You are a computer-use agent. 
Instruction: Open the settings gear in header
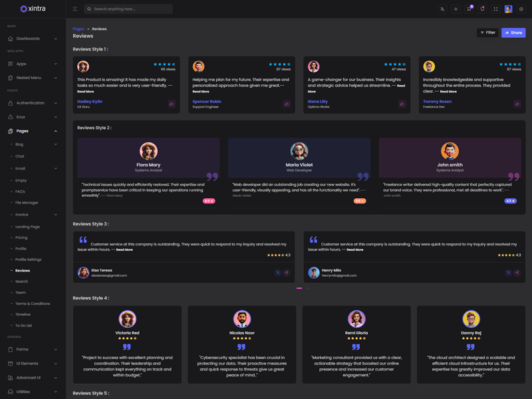[x=521, y=9]
